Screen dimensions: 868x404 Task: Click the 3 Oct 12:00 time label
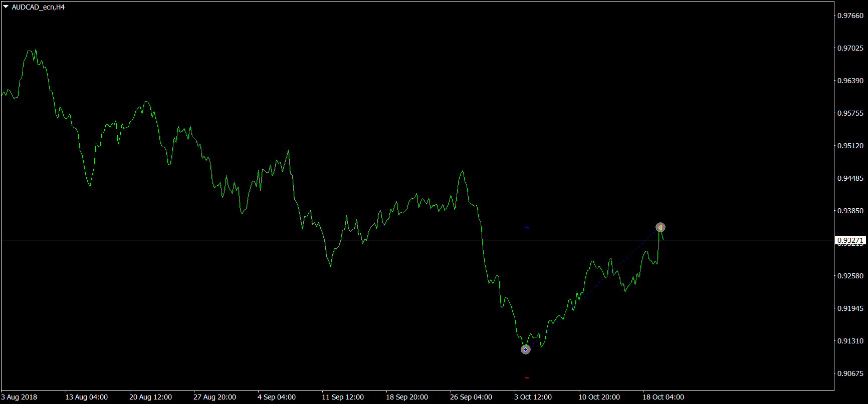pyautogui.click(x=533, y=397)
